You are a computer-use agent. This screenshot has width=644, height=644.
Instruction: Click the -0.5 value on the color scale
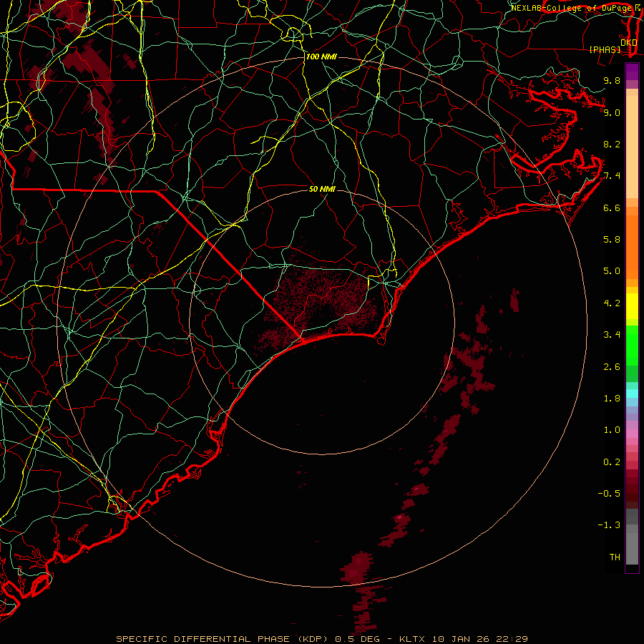click(609, 494)
